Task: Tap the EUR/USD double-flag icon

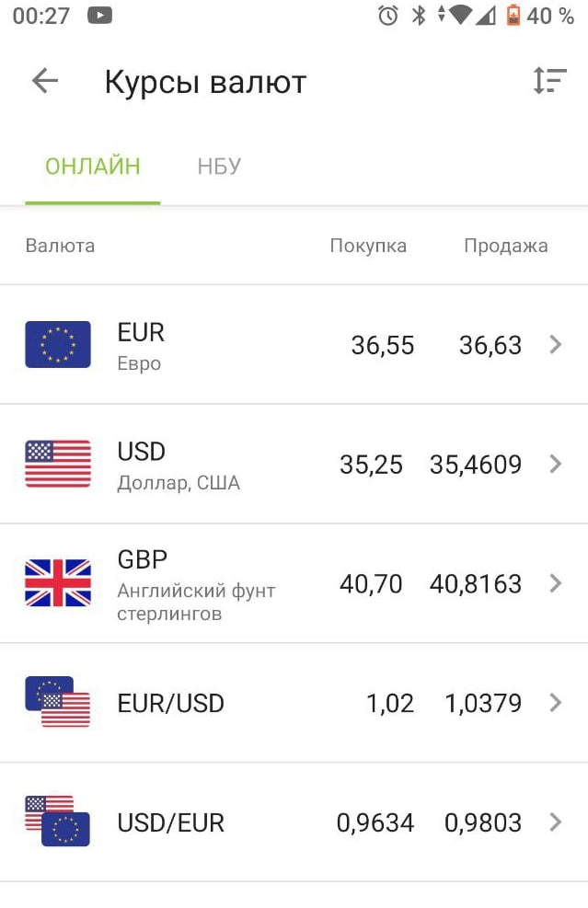Action: [x=58, y=703]
